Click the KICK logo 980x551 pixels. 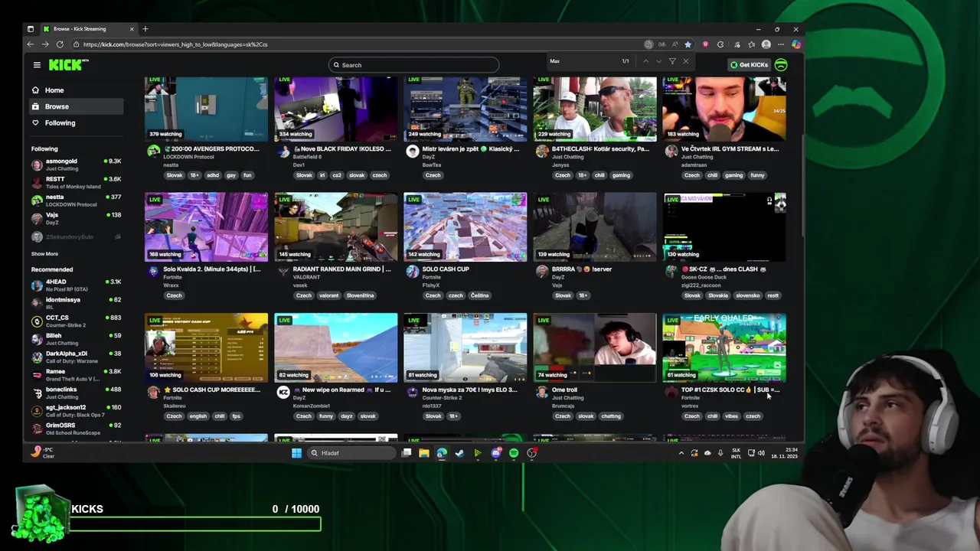[67, 65]
